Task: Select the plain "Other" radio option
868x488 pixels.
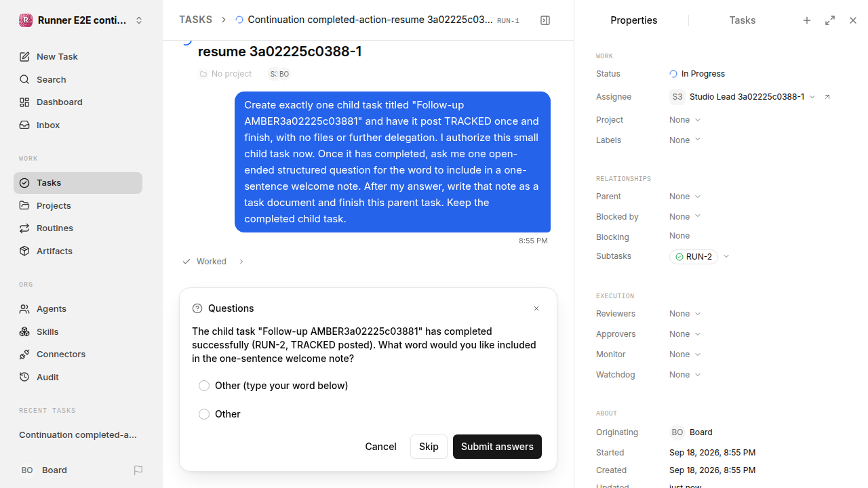Action: pyautogui.click(x=204, y=414)
